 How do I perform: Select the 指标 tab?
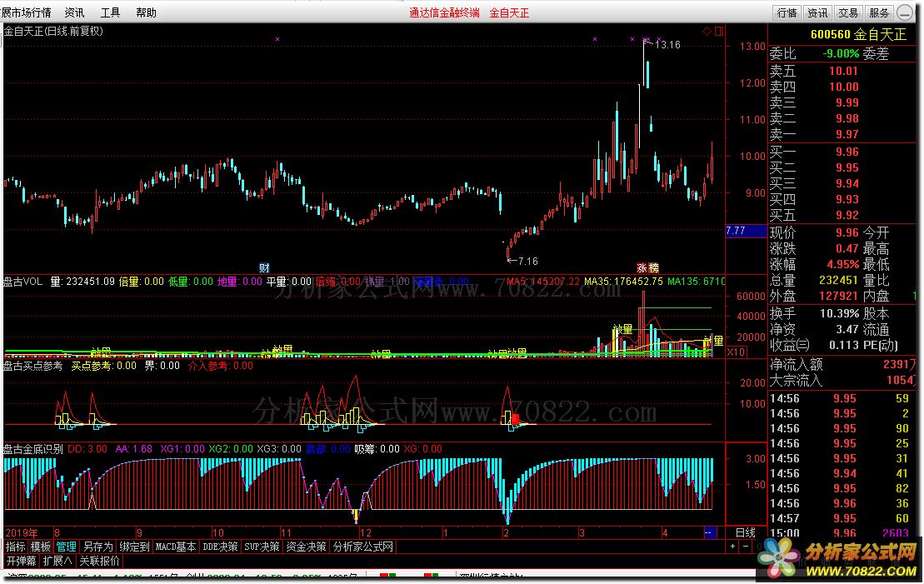(x=15, y=547)
